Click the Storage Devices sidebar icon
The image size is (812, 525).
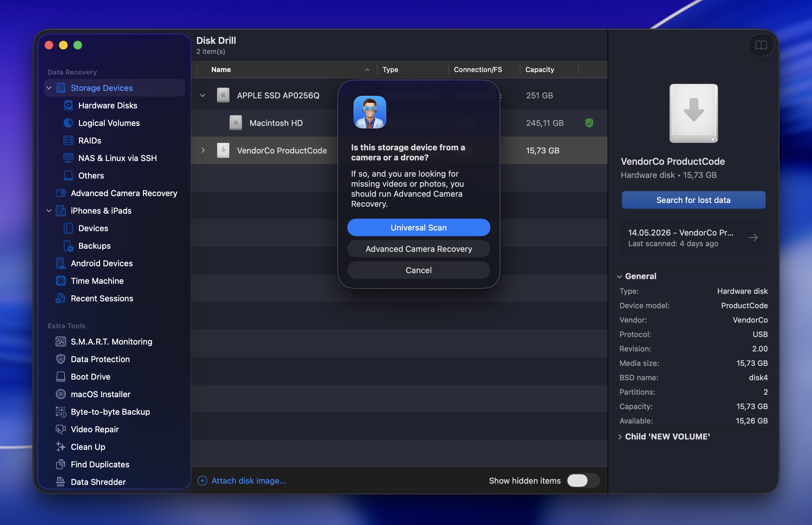point(61,88)
